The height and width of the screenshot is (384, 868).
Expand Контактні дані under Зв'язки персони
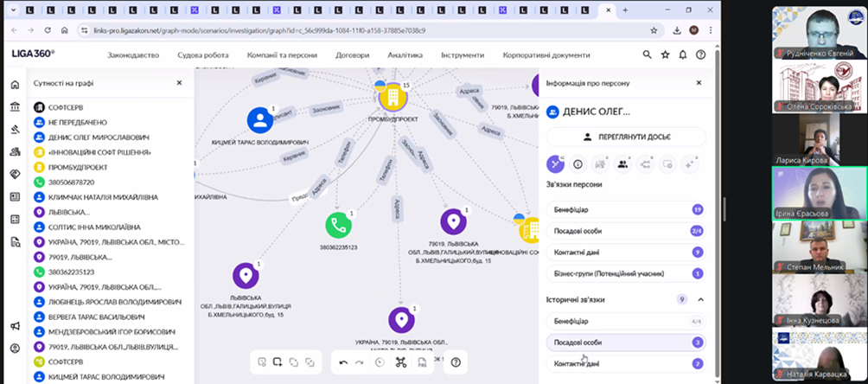(x=625, y=252)
